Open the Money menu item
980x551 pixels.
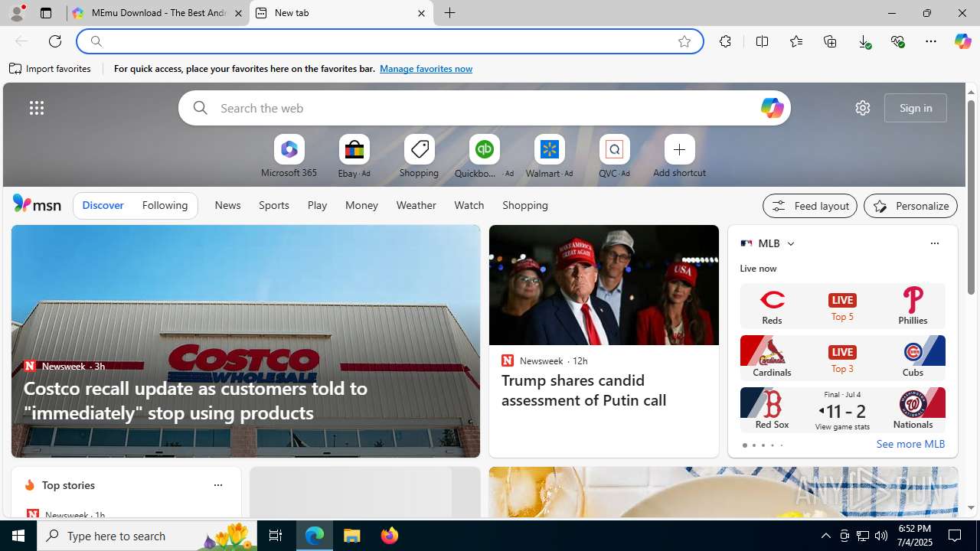point(361,205)
